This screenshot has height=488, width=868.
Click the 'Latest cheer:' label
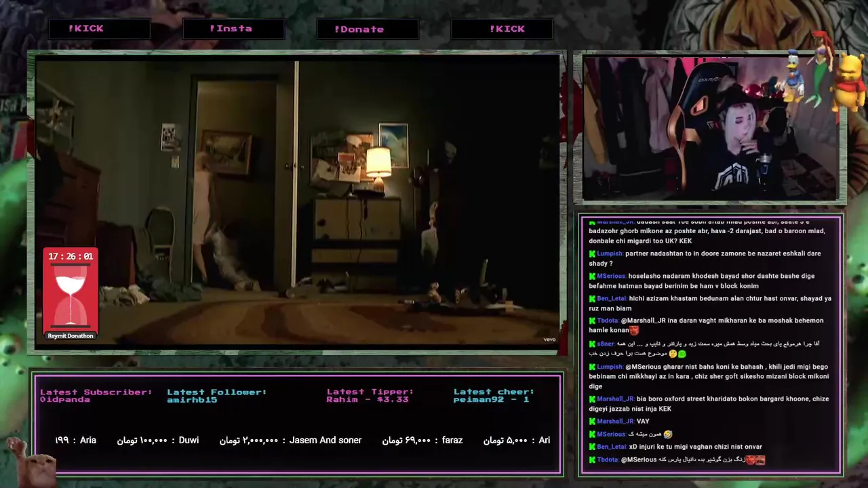494,392
